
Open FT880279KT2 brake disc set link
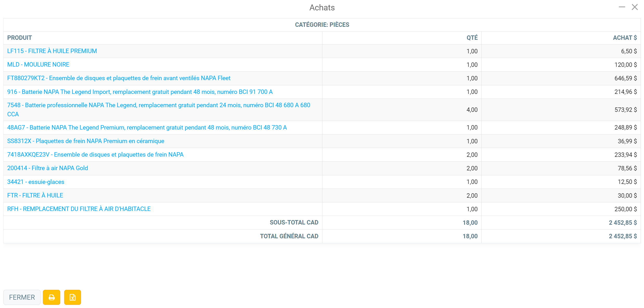point(119,78)
